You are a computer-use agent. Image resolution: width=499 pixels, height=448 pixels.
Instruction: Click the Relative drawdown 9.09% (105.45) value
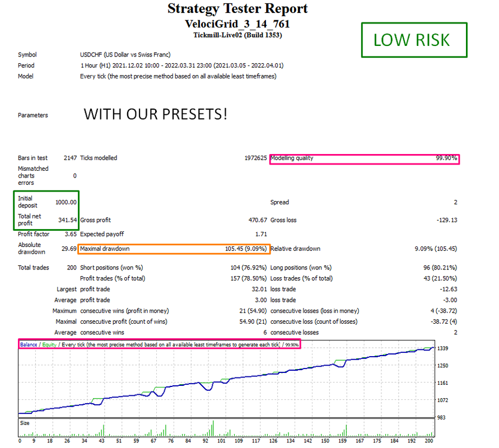tap(436, 249)
